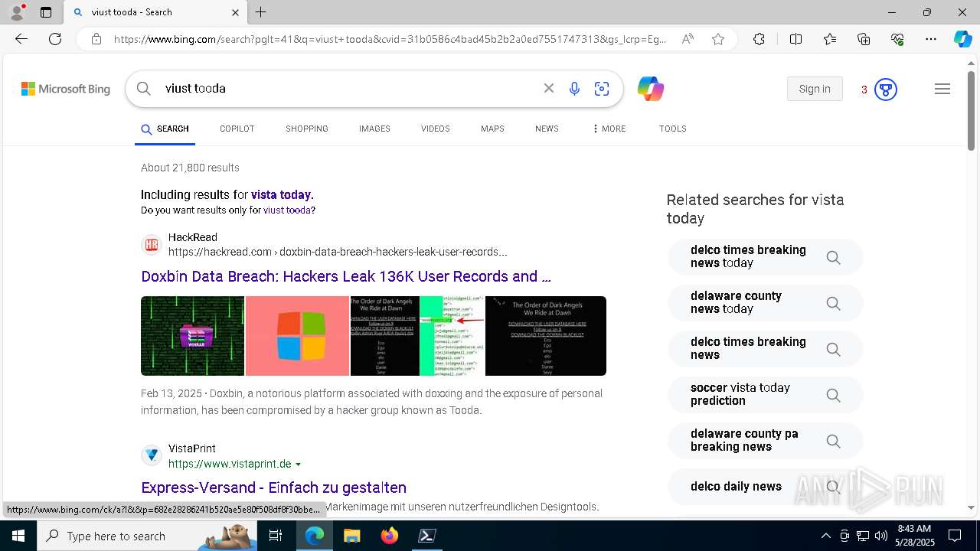Search 'delco daily news' suggestion
980x551 pixels.
766,486
